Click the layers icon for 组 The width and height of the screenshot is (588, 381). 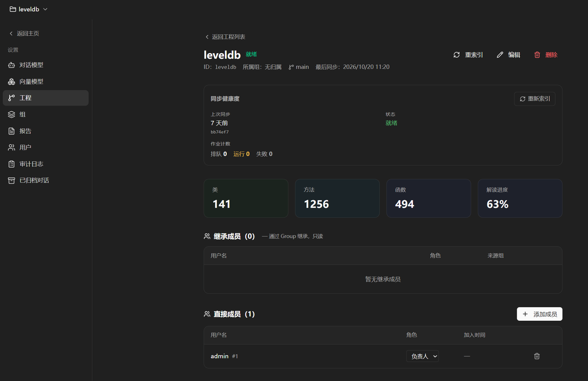[x=12, y=114]
